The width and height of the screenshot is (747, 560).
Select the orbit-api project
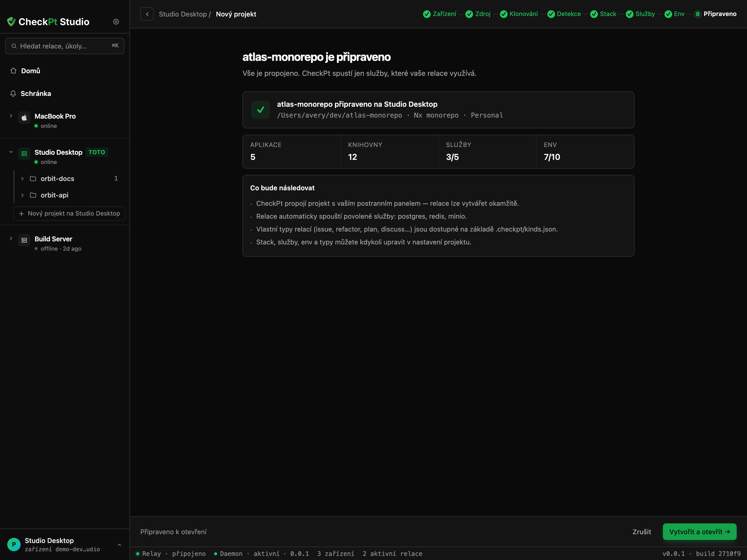point(54,195)
